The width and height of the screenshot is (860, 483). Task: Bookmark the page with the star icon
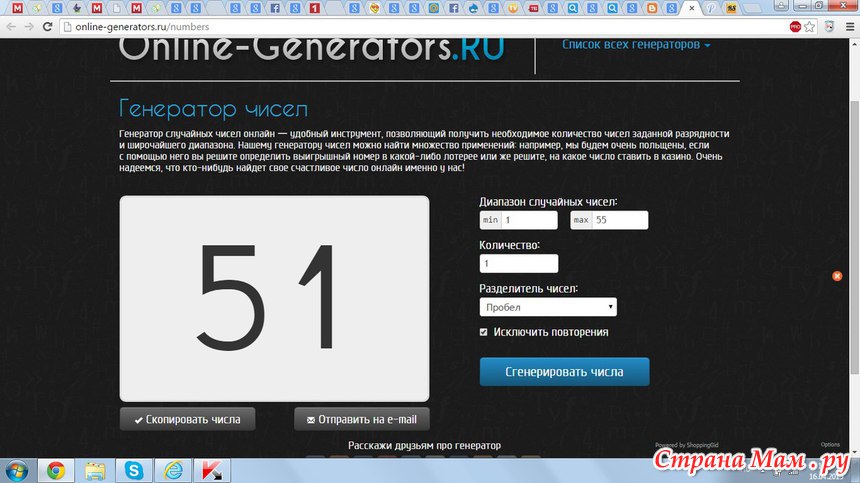(x=810, y=26)
